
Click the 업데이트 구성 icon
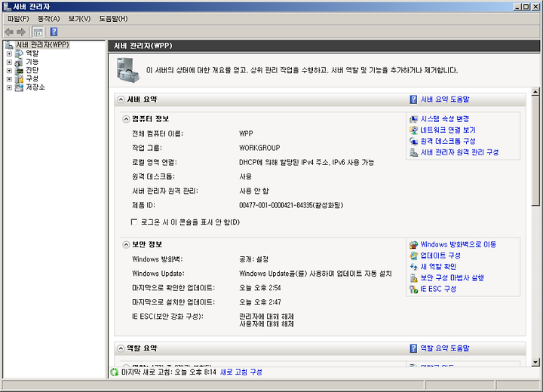pos(413,256)
